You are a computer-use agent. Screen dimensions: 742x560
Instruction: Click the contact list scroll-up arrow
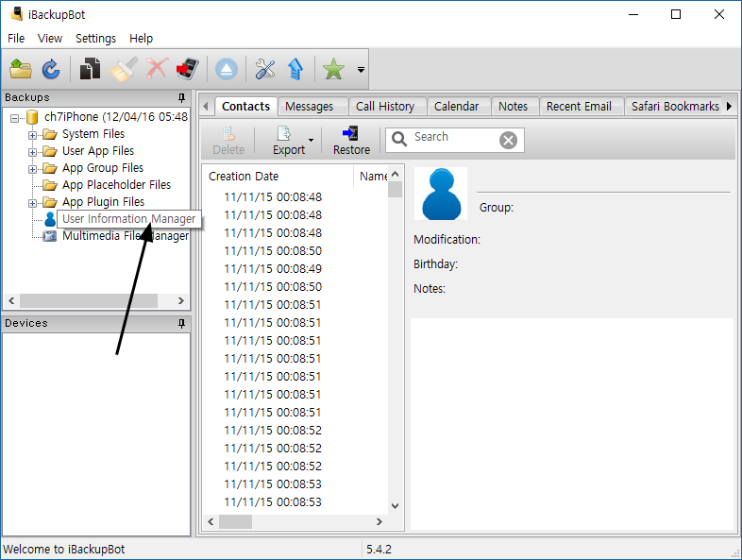[396, 174]
